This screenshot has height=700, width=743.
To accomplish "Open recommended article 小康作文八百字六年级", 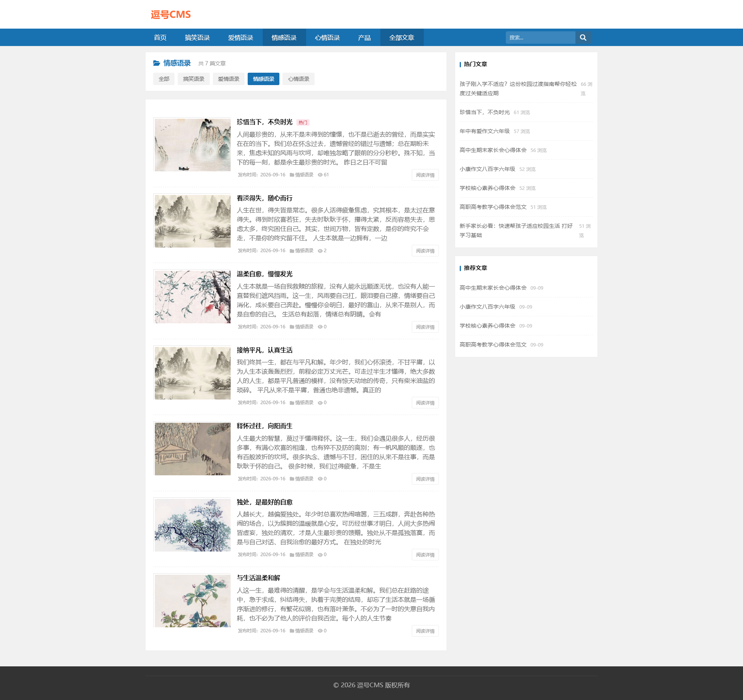I will pos(488,307).
